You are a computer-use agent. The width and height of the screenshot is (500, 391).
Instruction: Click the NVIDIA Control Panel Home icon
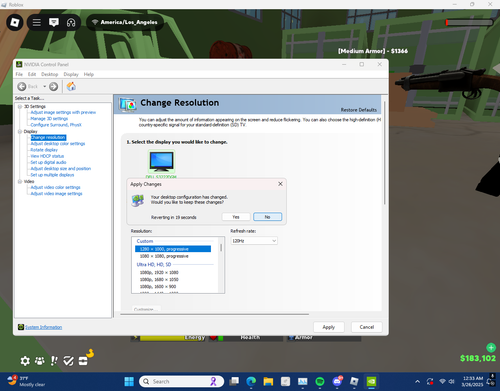[71, 87]
